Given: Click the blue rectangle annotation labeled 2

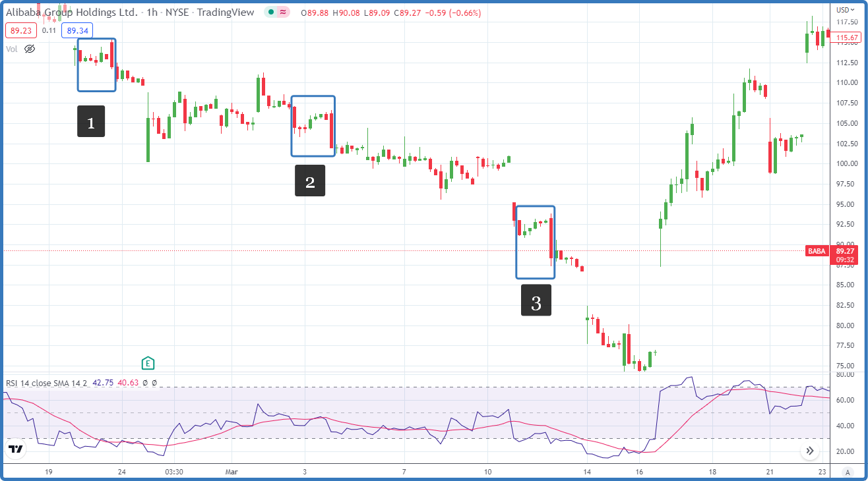Looking at the screenshot, I should 313,125.
